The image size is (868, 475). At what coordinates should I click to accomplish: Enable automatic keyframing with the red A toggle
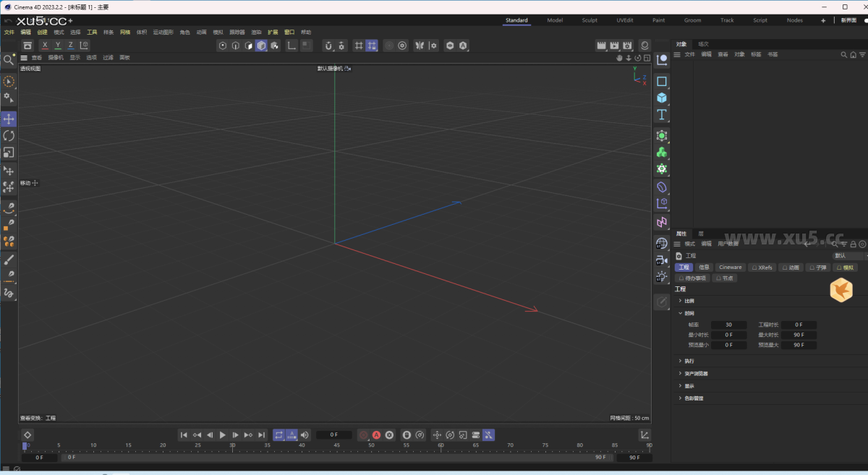coord(376,435)
